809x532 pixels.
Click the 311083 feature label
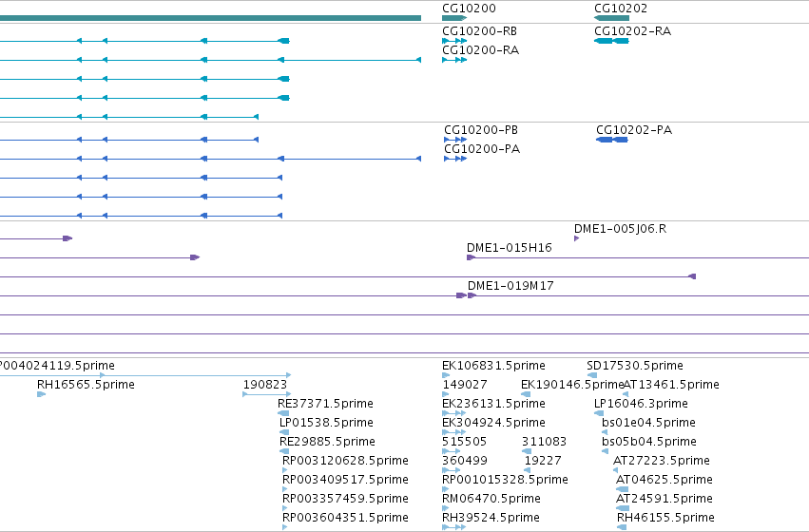[x=545, y=442]
